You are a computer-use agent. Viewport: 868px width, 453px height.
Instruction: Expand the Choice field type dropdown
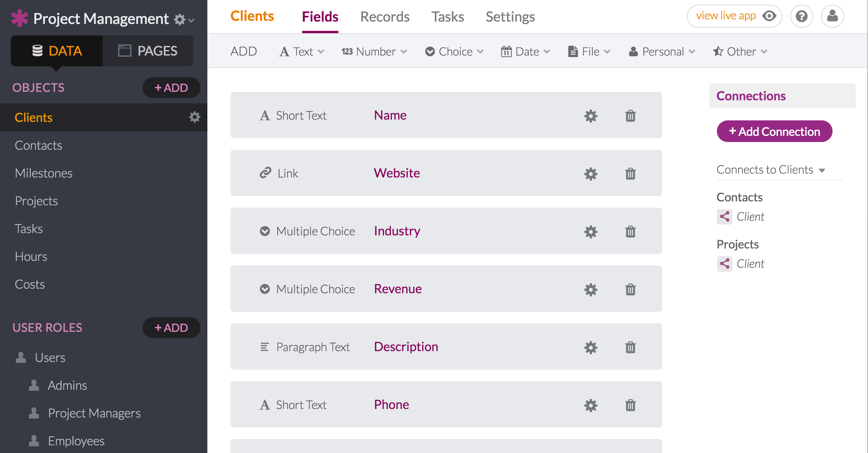coord(454,51)
